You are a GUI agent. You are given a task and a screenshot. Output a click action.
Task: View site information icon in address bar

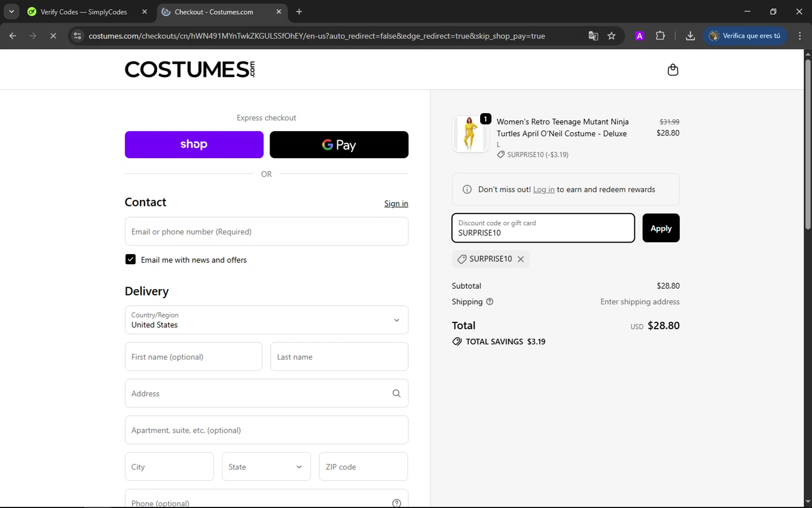(77, 36)
